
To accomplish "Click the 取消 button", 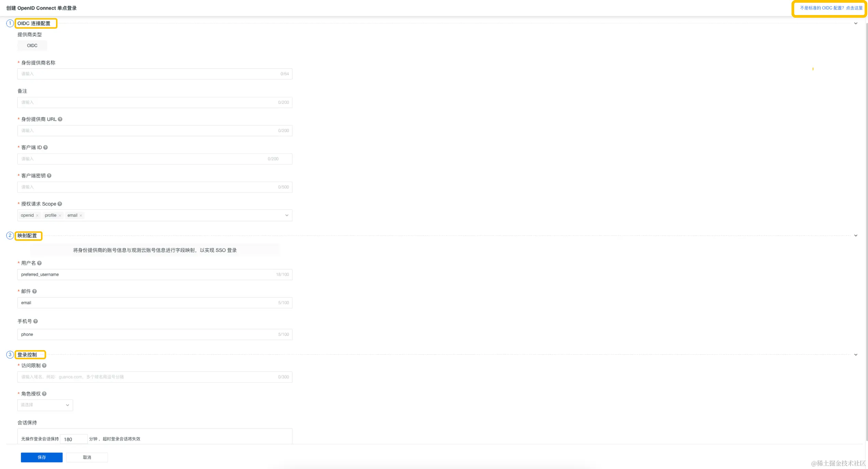I will click(87, 457).
